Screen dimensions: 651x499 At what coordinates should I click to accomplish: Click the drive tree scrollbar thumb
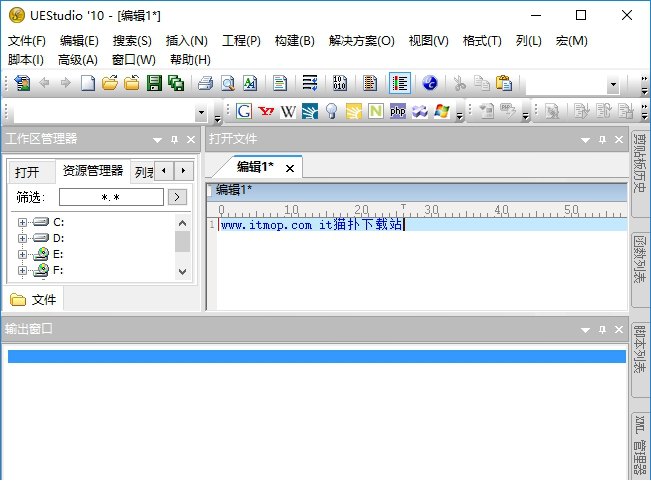(182, 241)
